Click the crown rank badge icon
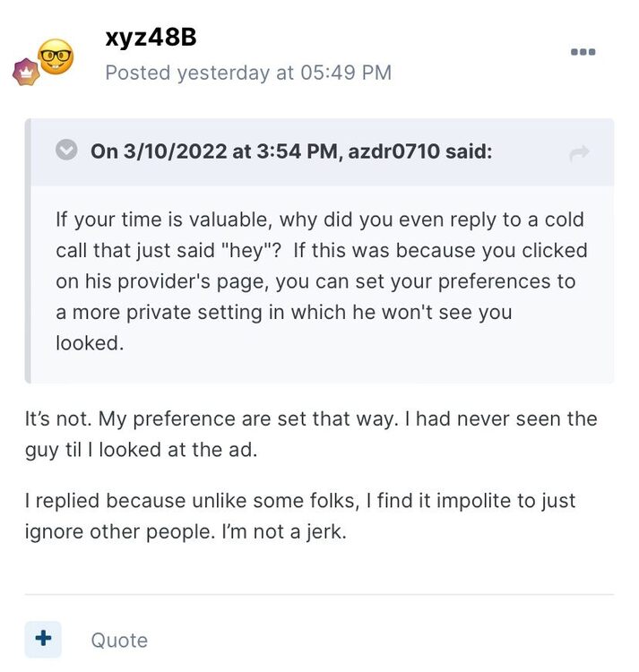This screenshot has height=672, width=639. coord(26,73)
